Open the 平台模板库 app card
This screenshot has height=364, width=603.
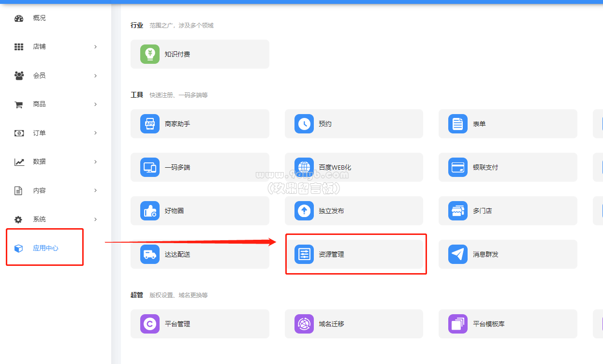coord(508,324)
